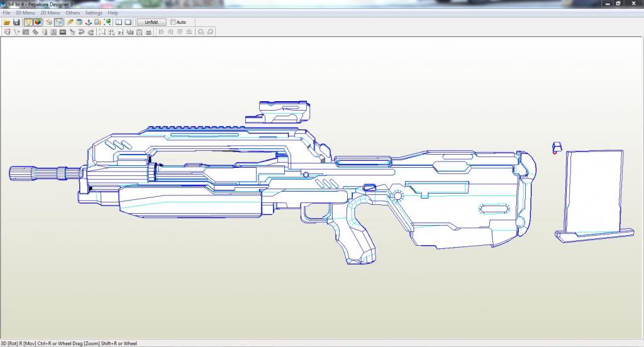Click the dark rectangle icon in second toolbar
The width and height of the screenshot is (644, 347).
(x=63, y=32)
